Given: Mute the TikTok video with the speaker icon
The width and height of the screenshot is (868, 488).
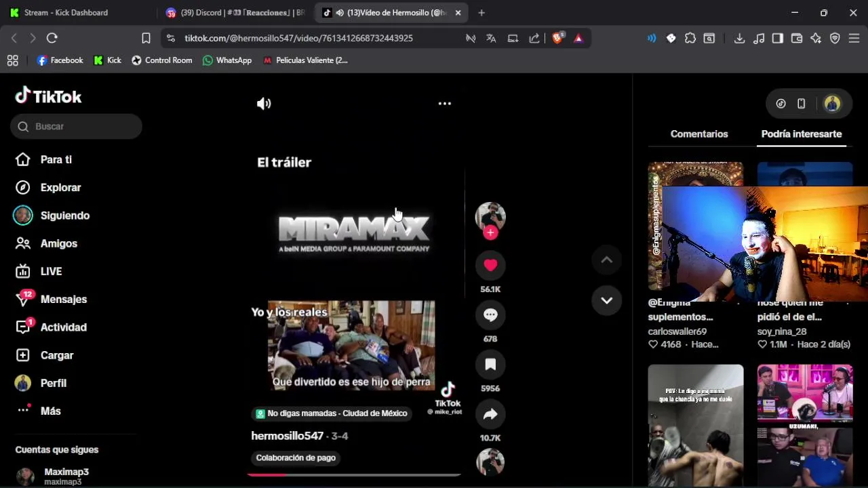Looking at the screenshot, I should pyautogui.click(x=264, y=104).
